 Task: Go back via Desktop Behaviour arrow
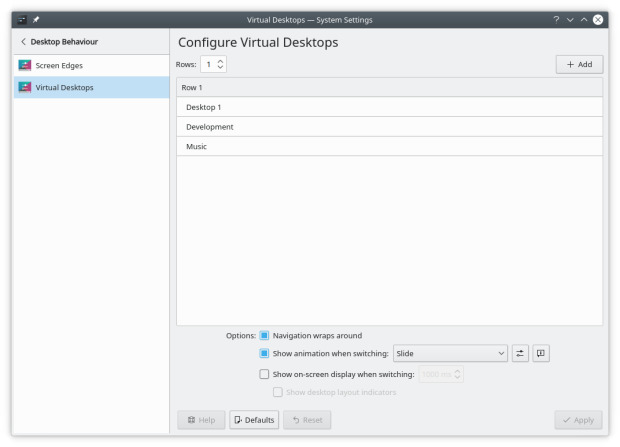coord(24,41)
